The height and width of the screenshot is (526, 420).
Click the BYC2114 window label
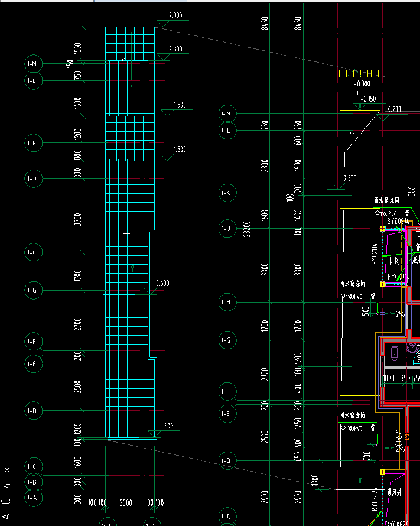375,254
